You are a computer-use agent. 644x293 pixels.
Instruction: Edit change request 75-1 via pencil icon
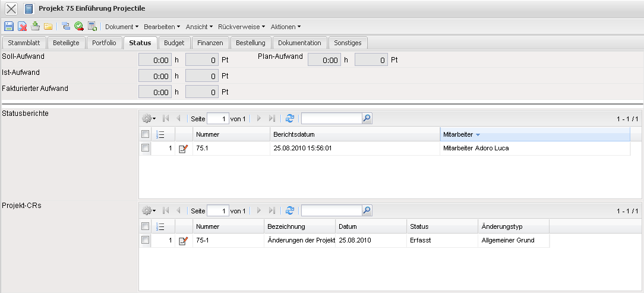coord(183,241)
